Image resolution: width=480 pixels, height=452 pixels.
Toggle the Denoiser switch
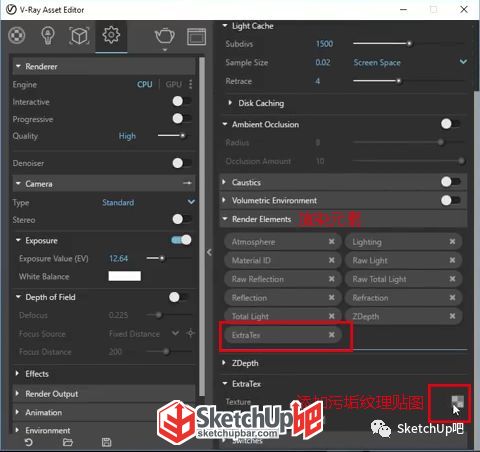(182, 163)
